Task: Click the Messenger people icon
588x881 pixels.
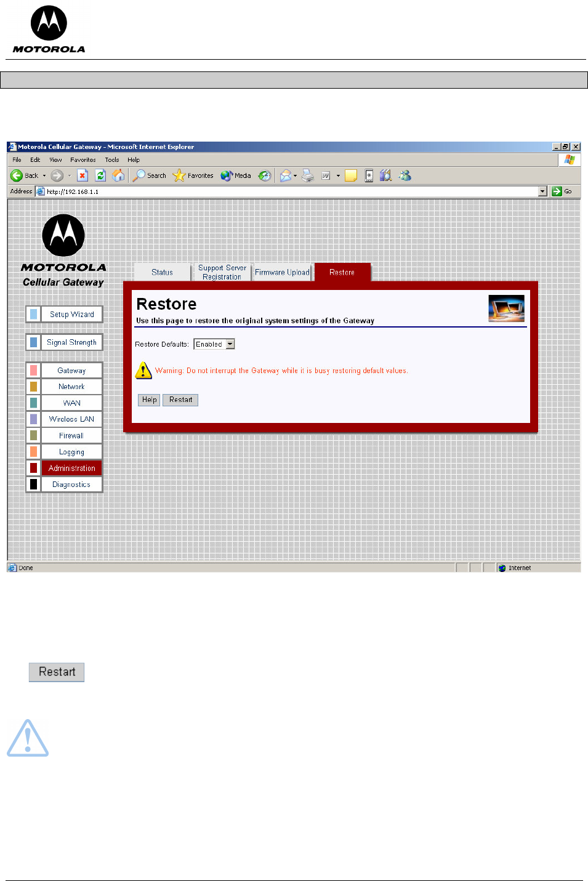Action: (x=405, y=175)
